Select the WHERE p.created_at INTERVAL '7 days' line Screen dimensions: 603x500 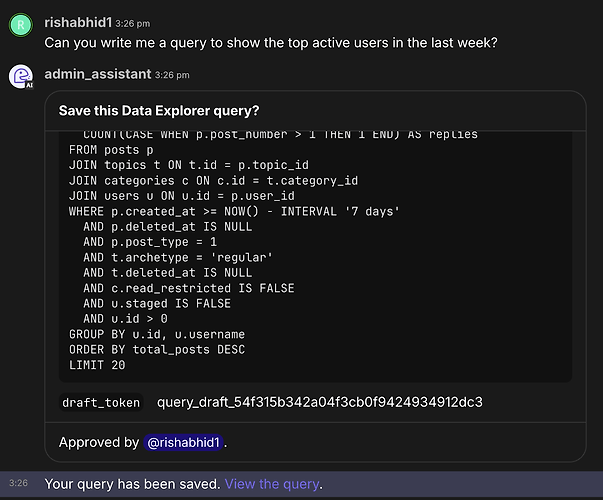click(234, 212)
